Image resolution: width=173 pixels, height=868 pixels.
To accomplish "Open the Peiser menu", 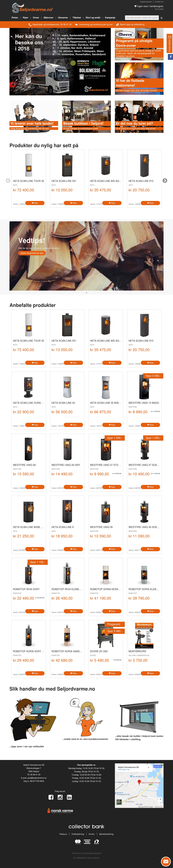I will pos(15,18).
